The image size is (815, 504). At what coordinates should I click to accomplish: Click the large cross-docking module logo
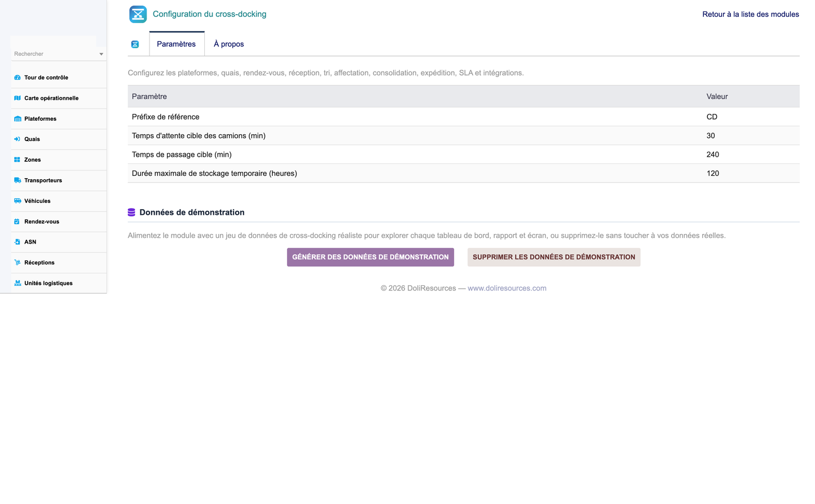click(x=138, y=14)
